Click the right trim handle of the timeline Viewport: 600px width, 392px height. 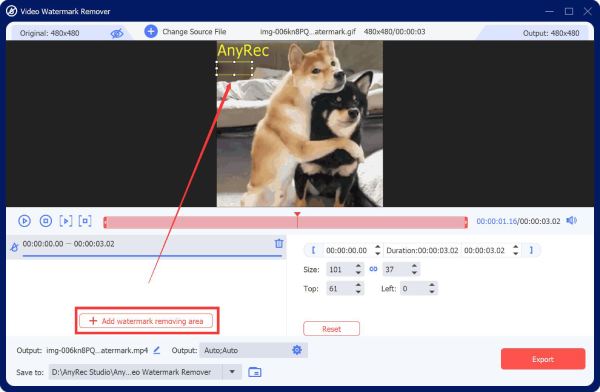(x=466, y=222)
